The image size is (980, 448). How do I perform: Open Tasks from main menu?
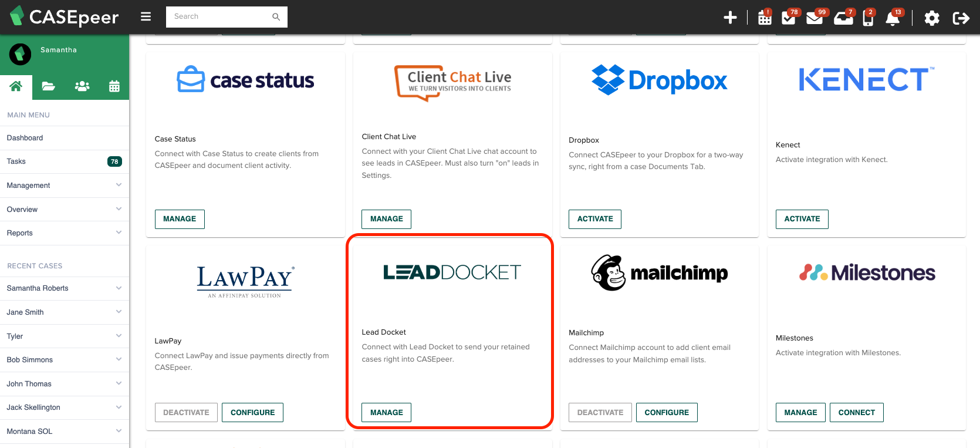pyautogui.click(x=65, y=161)
